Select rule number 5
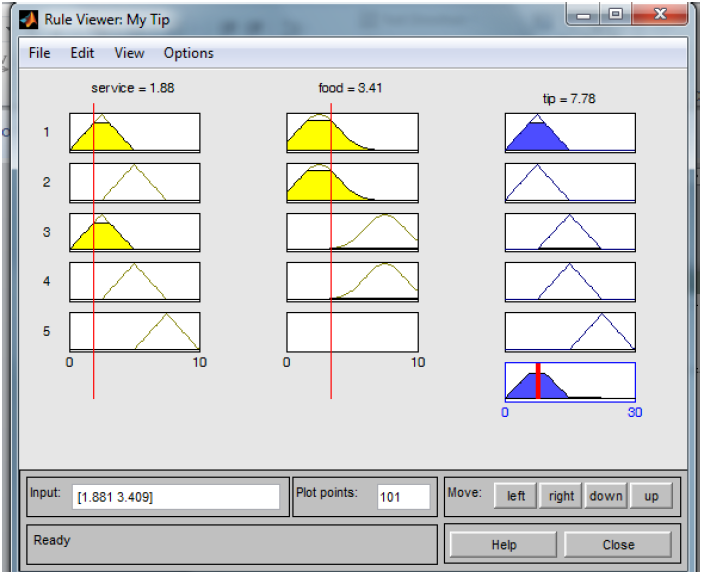 (46, 331)
